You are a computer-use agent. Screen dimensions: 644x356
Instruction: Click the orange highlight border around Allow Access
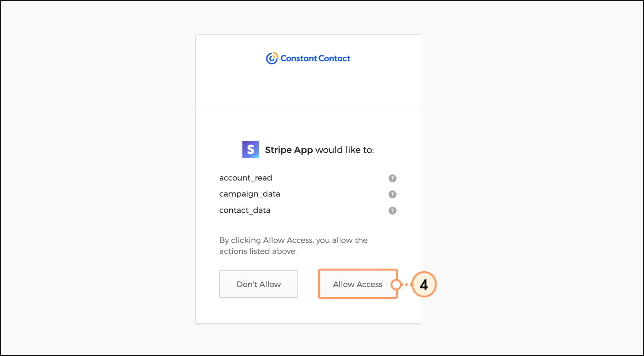pos(358,270)
